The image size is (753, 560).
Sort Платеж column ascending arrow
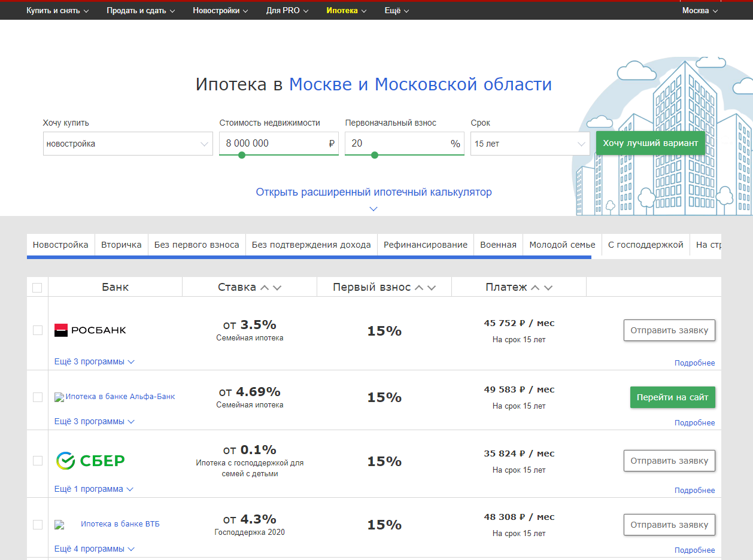535,288
